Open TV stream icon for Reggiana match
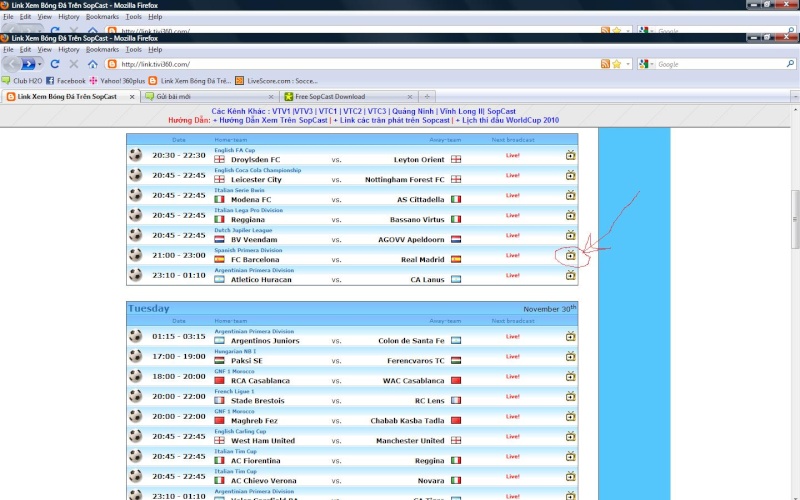Viewport: 800px width, 500px height. pos(570,215)
